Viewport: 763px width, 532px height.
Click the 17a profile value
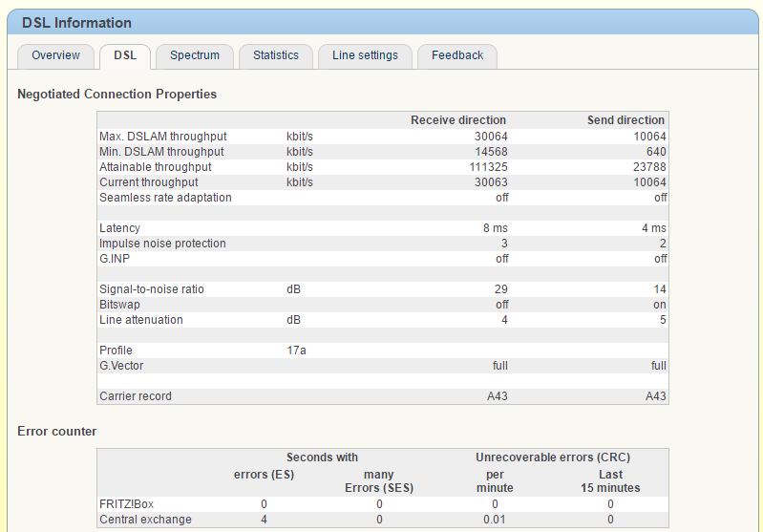tap(297, 351)
